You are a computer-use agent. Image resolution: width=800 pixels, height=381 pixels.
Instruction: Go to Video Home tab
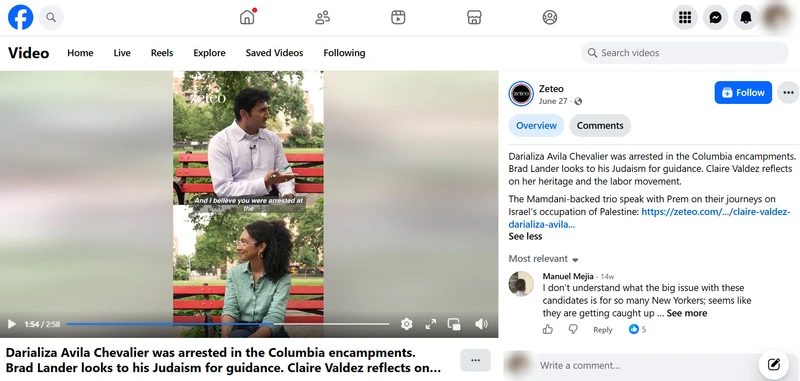pyautogui.click(x=80, y=53)
